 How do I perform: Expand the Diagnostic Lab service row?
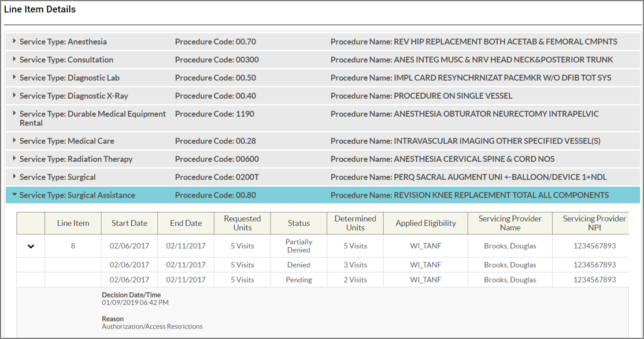(14, 77)
